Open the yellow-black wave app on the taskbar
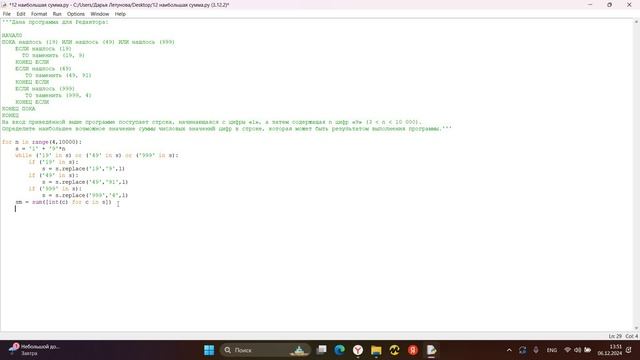640x360 pixels. (394, 350)
